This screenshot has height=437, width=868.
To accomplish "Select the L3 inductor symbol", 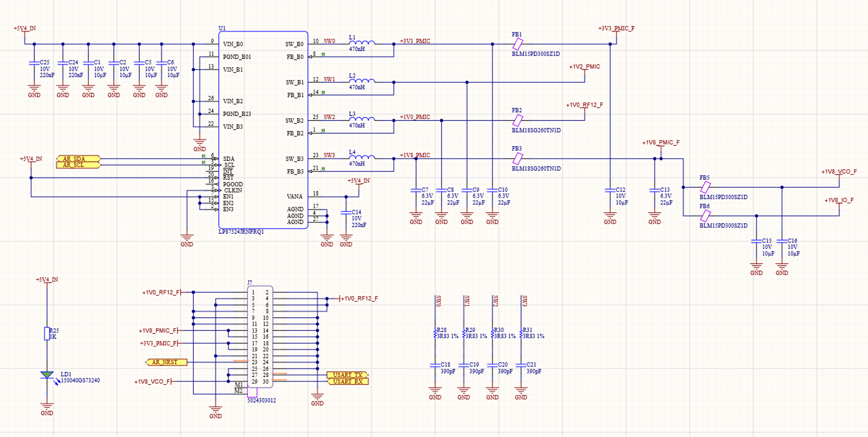I will pos(361,119).
